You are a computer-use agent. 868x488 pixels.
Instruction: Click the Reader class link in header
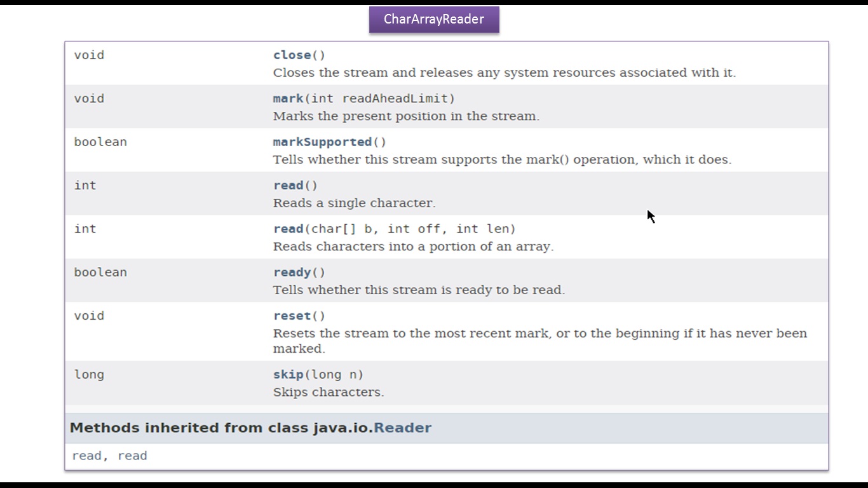click(402, 428)
